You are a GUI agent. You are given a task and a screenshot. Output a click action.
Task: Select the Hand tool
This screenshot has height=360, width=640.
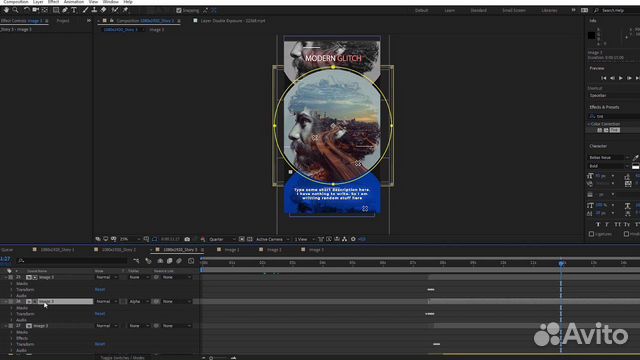[x=6, y=10]
